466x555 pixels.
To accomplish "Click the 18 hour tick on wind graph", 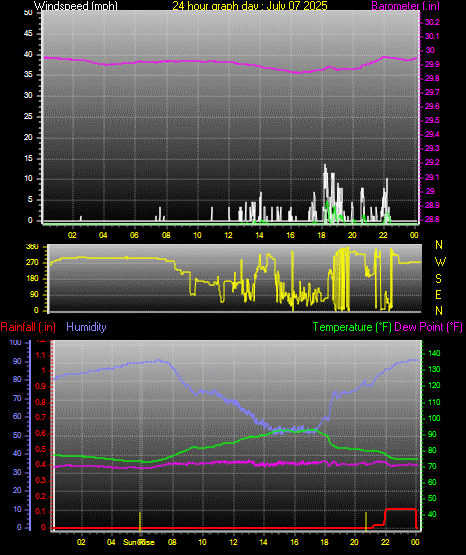I will [321, 235].
